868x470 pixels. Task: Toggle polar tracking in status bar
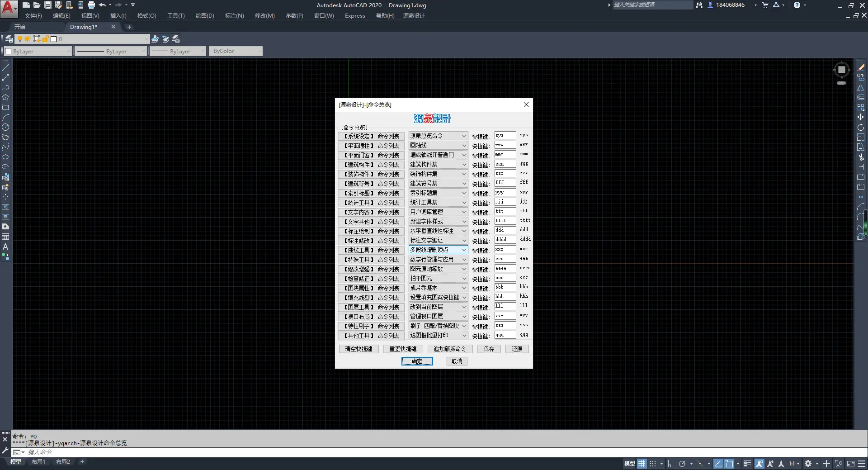pos(683,463)
